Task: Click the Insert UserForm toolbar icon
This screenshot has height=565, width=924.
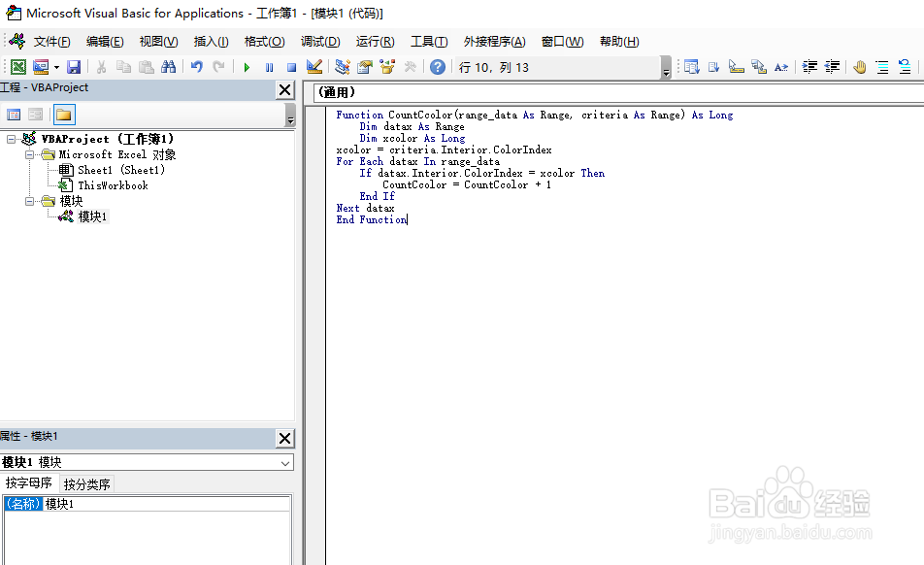Action: tap(41, 67)
